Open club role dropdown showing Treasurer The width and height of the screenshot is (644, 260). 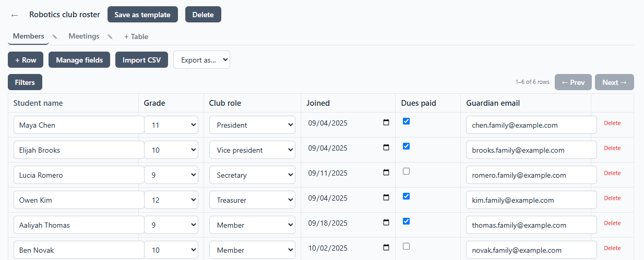[x=252, y=200]
